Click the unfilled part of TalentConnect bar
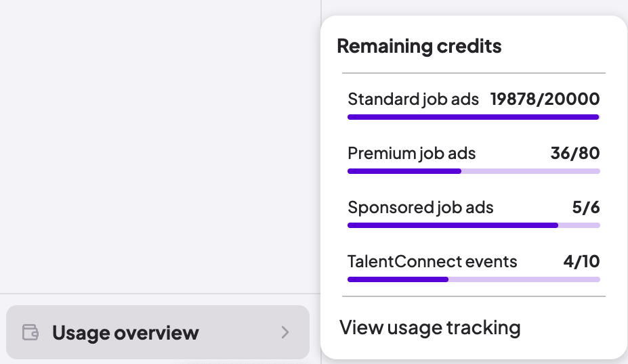This screenshot has height=364, width=628. click(x=524, y=279)
